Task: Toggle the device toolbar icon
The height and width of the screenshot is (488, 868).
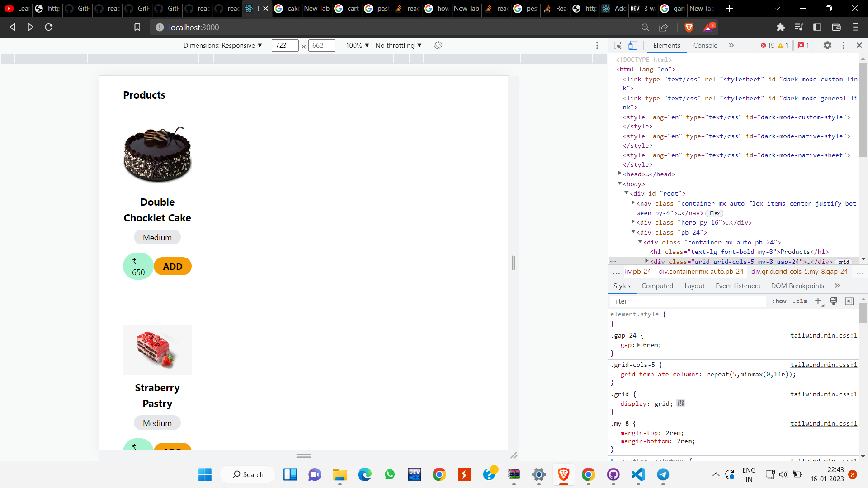Action: (632, 45)
